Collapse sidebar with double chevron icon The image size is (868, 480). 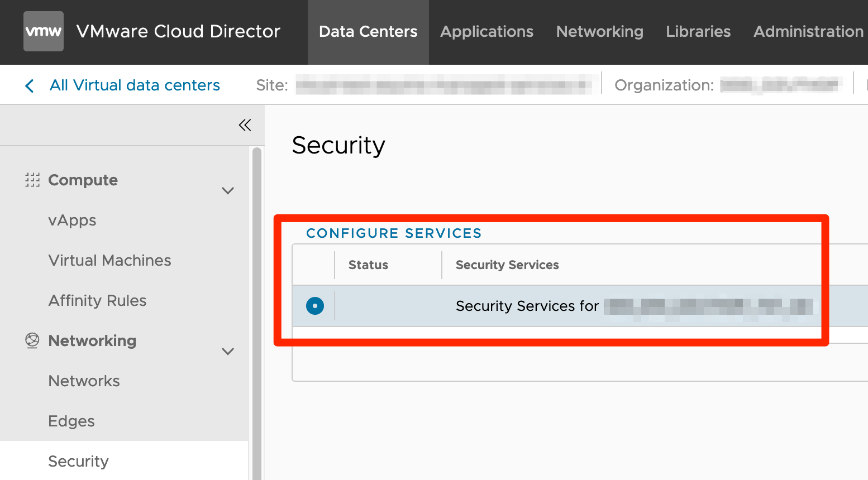pos(245,125)
